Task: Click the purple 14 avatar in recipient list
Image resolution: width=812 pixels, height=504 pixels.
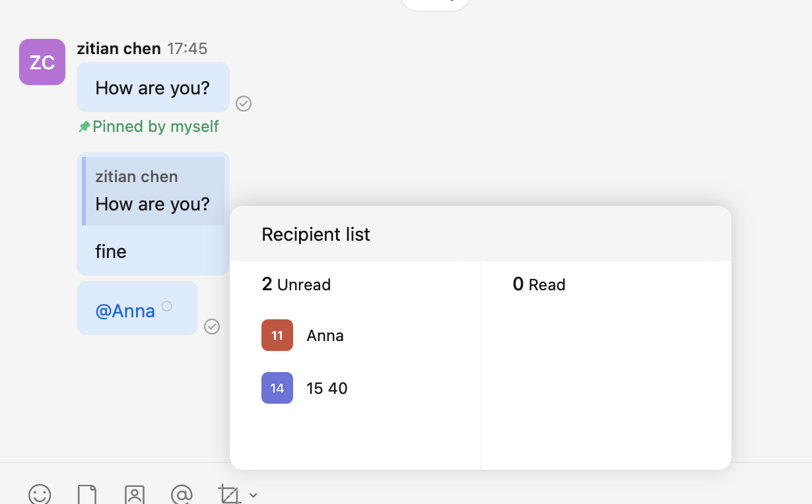Action: 277,388
